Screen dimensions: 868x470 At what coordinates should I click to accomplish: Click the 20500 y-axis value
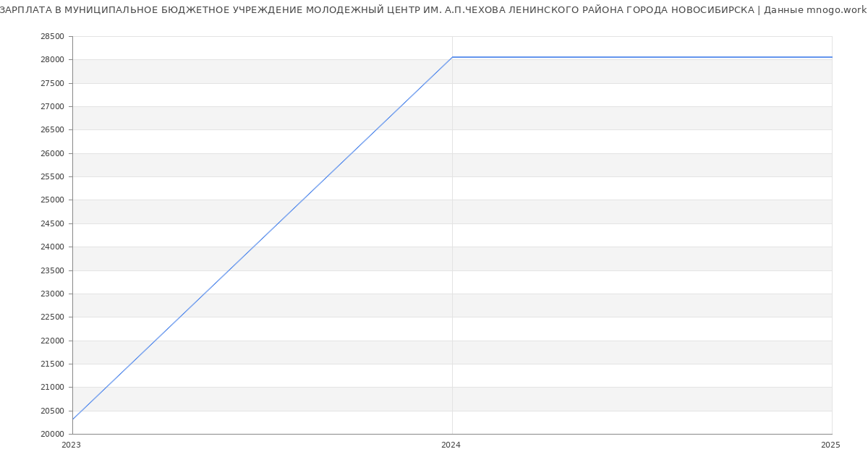[52, 411]
